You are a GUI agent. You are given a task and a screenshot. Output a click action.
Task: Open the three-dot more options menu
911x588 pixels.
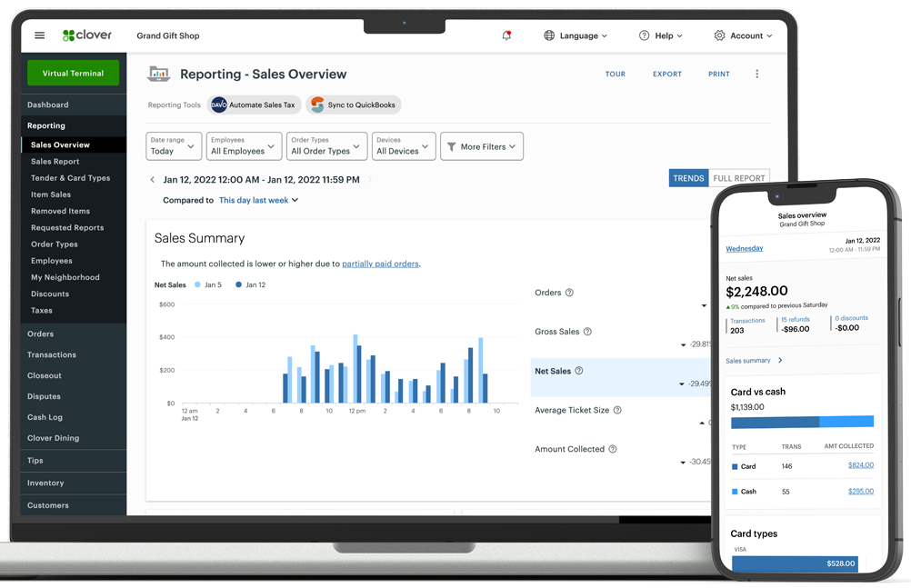756,74
